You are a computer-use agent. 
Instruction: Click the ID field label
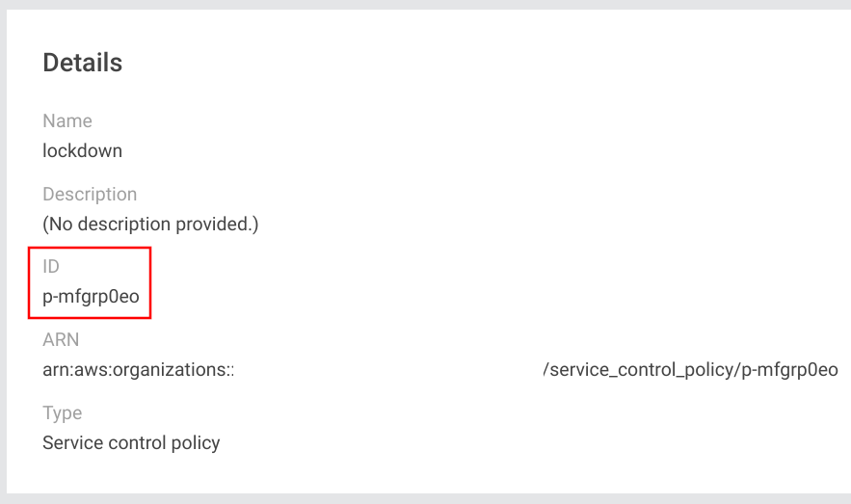51,267
